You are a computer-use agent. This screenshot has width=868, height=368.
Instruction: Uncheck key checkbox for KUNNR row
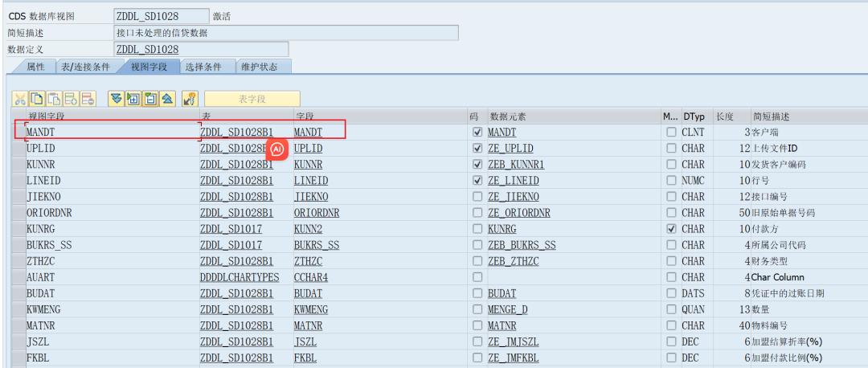[477, 165]
